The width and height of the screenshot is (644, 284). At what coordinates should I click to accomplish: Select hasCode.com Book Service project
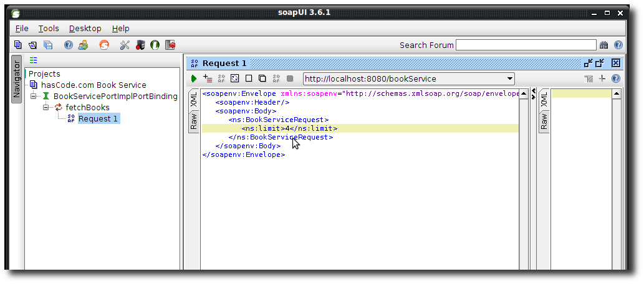pos(94,85)
